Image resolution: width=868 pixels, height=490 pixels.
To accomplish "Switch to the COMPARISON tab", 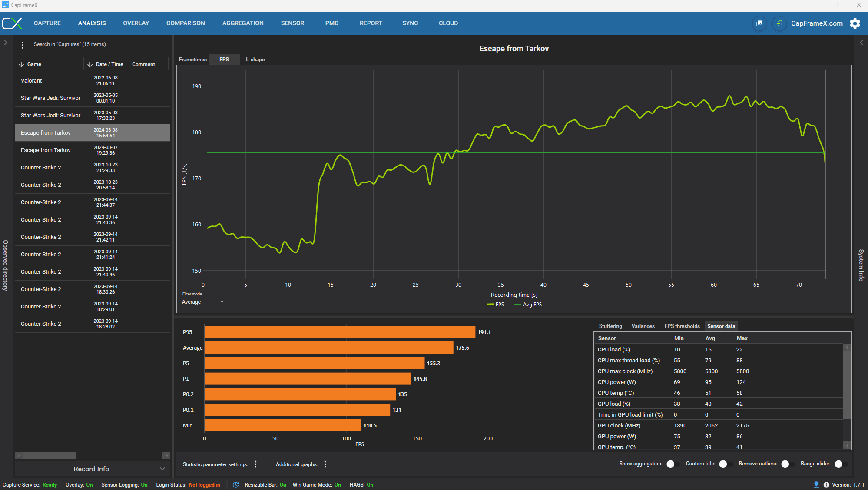I will (x=186, y=23).
